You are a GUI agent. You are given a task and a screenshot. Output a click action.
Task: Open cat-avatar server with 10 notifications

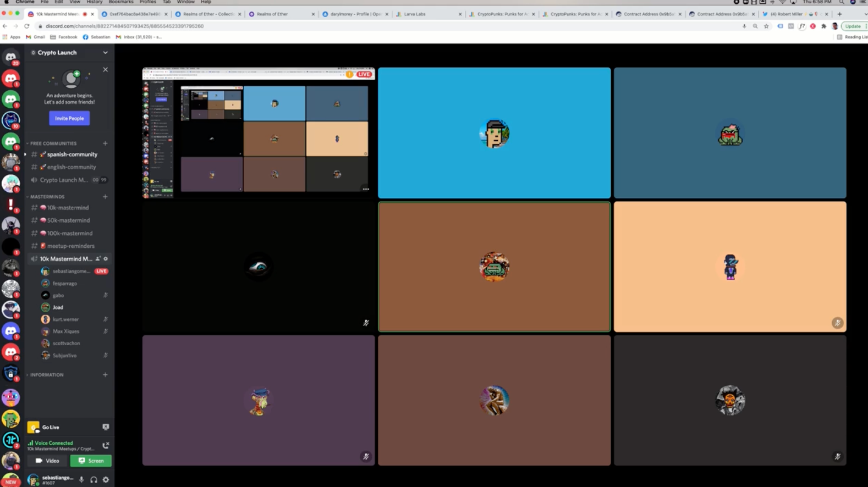pyautogui.click(x=10, y=120)
